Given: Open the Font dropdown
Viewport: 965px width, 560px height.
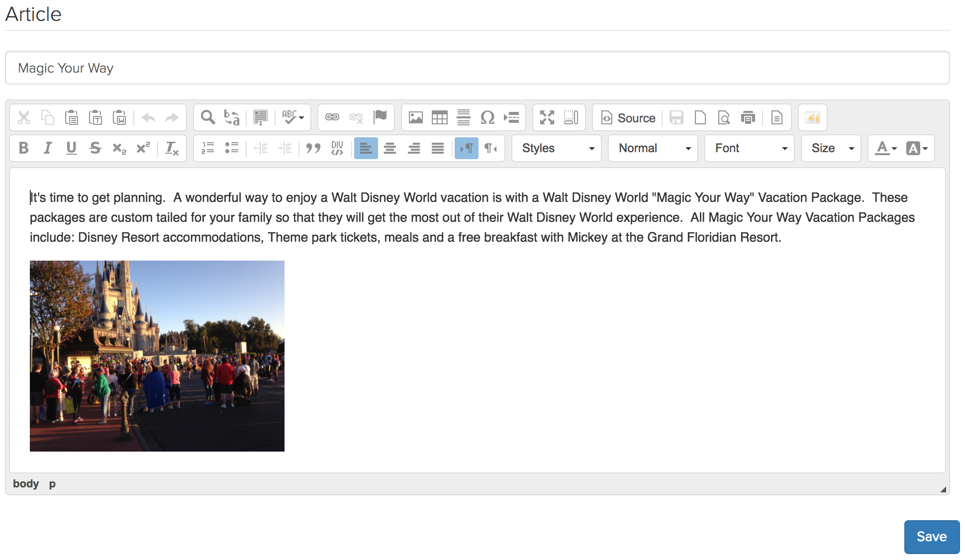Looking at the screenshot, I should 750,148.
